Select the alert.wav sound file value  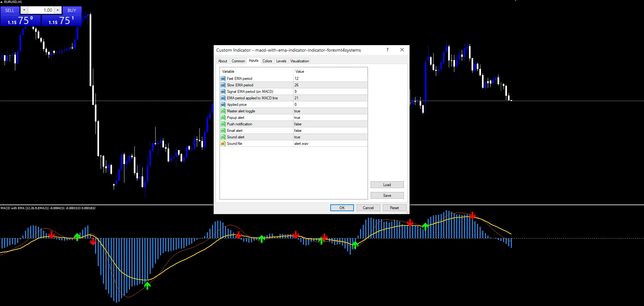coord(330,144)
